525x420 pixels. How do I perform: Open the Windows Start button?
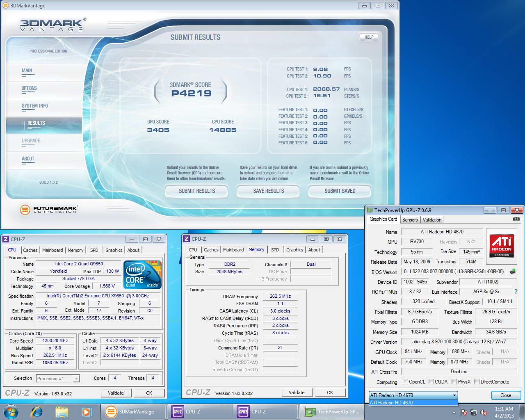pos(11,412)
